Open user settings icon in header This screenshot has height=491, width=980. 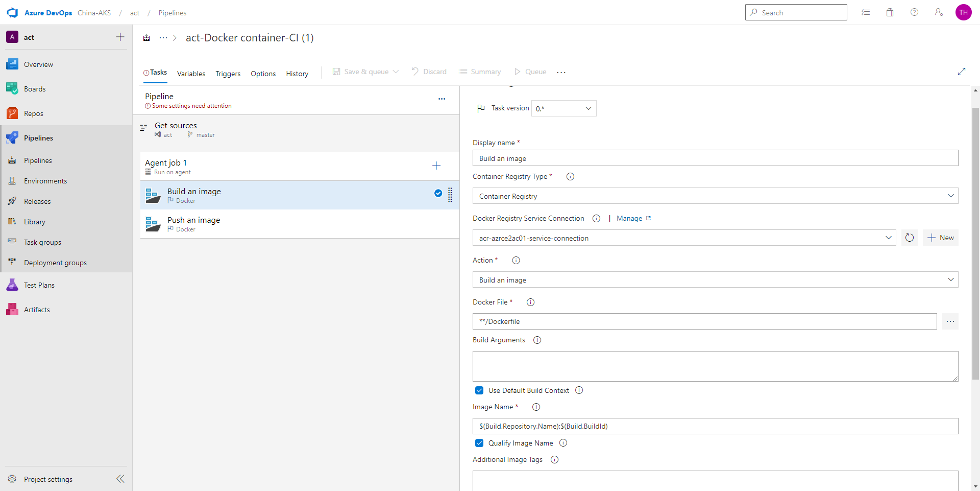pyautogui.click(x=939, y=12)
